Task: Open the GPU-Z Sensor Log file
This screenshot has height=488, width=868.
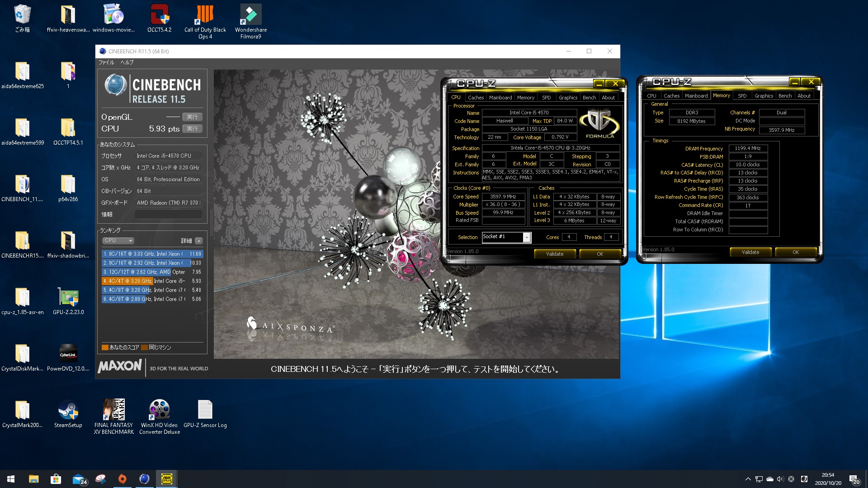Action: [x=205, y=414]
